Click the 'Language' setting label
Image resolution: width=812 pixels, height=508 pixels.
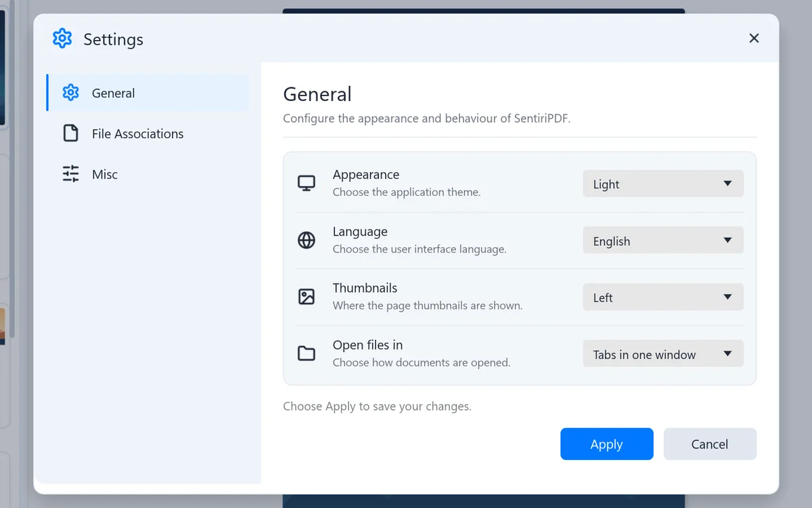click(360, 232)
